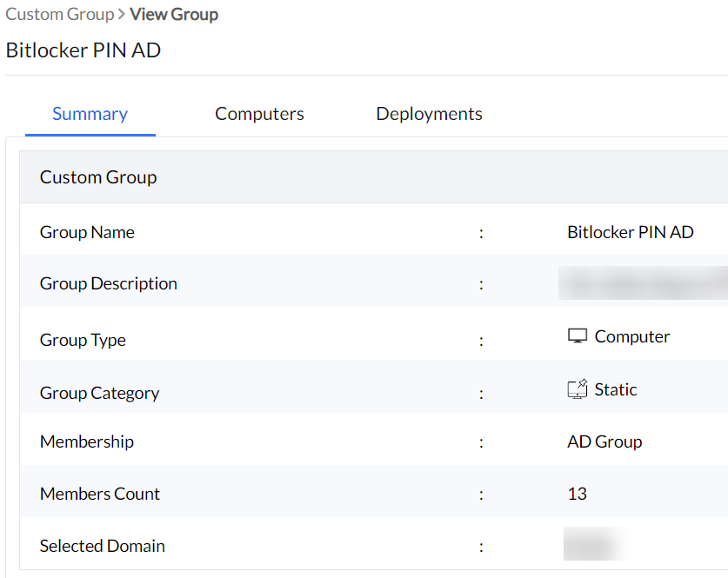Click the blurred Selected Domain value
Image resolution: width=728 pixels, height=578 pixels.
[591, 546]
